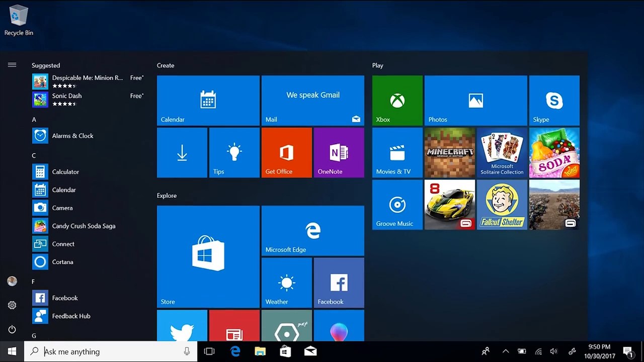The width and height of the screenshot is (644, 362).
Task: Launch the Get Office tile
Action: coord(287,152)
